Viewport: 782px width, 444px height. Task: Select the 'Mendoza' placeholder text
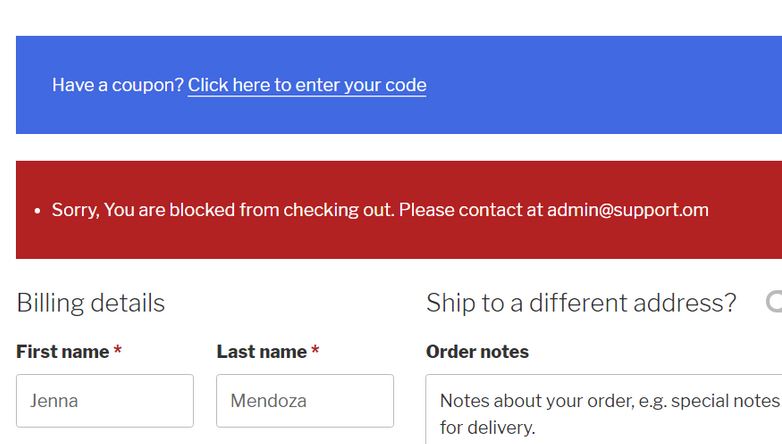pos(268,401)
